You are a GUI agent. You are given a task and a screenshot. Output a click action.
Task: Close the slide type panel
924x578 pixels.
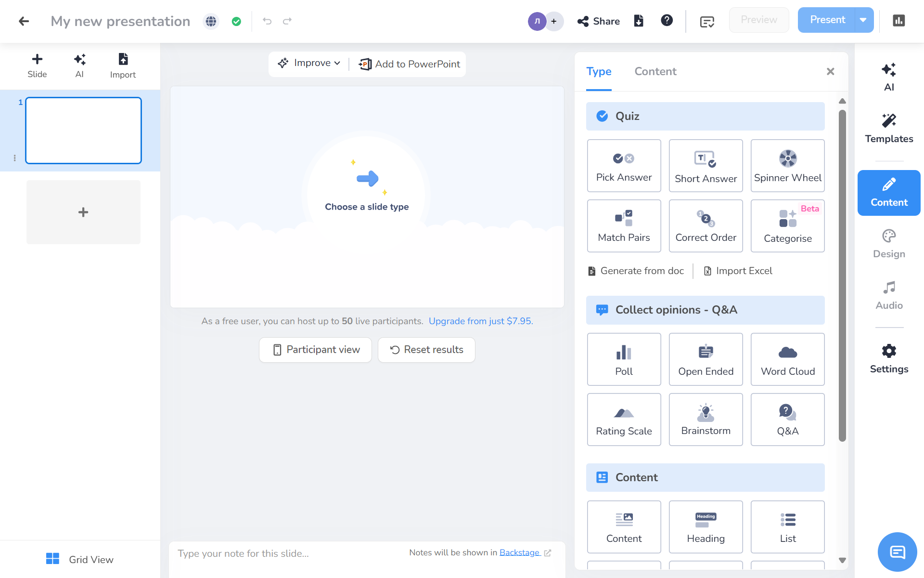pos(830,72)
